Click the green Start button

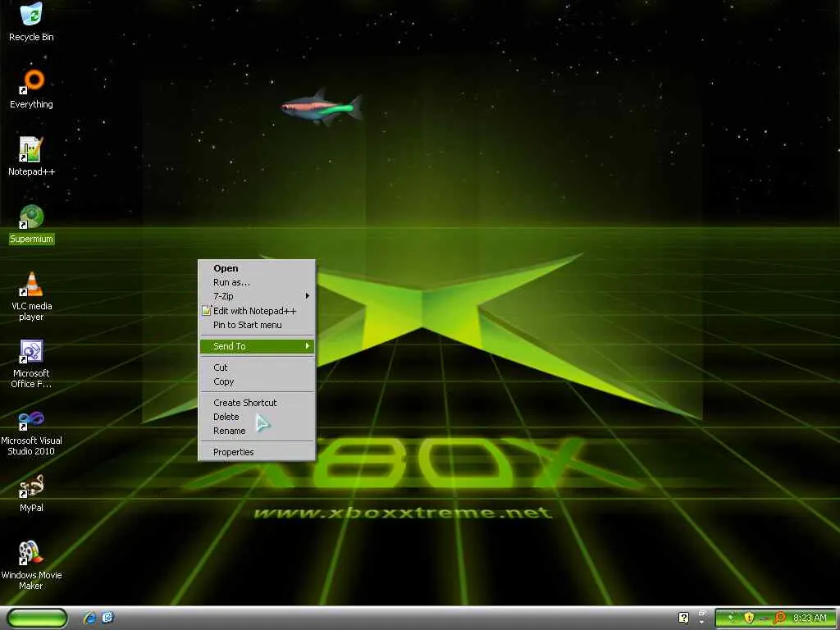(37, 618)
